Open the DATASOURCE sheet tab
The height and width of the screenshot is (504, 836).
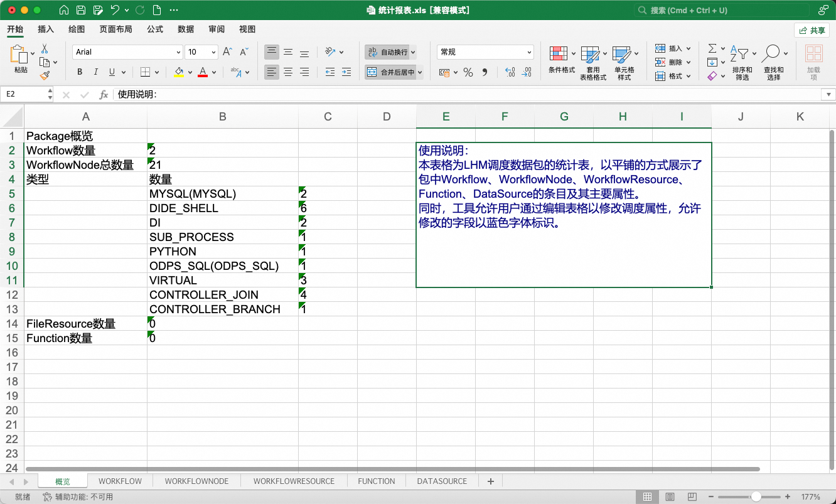(x=442, y=481)
